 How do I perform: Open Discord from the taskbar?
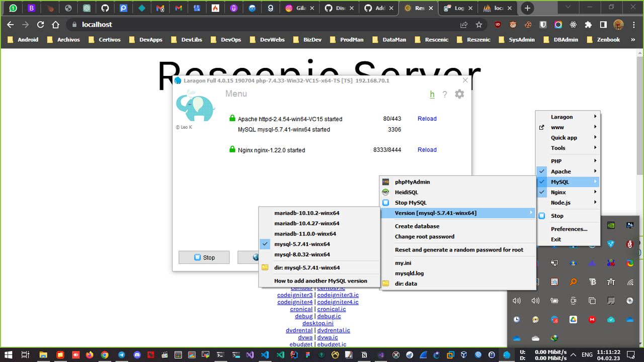(137, 355)
